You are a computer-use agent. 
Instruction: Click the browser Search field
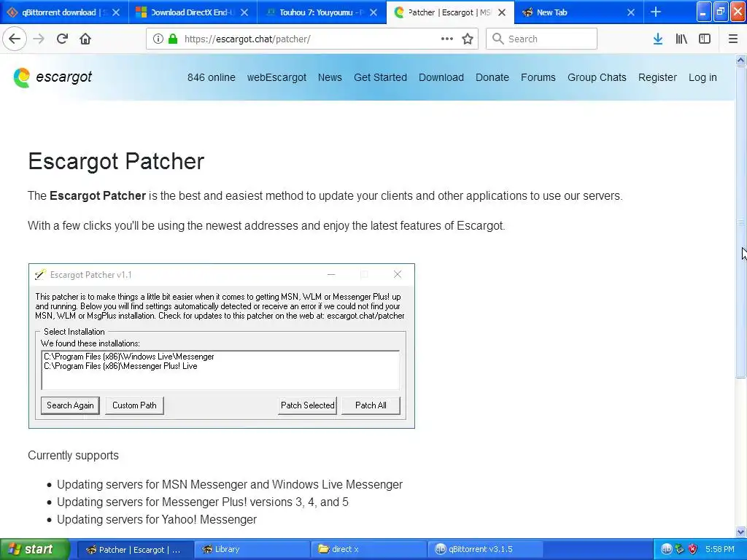pos(542,39)
